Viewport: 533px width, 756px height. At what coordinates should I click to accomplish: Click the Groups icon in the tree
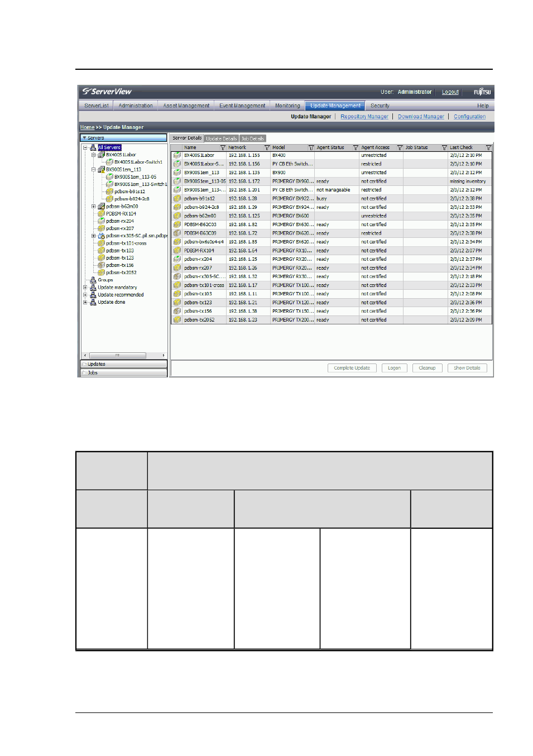click(x=93, y=280)
